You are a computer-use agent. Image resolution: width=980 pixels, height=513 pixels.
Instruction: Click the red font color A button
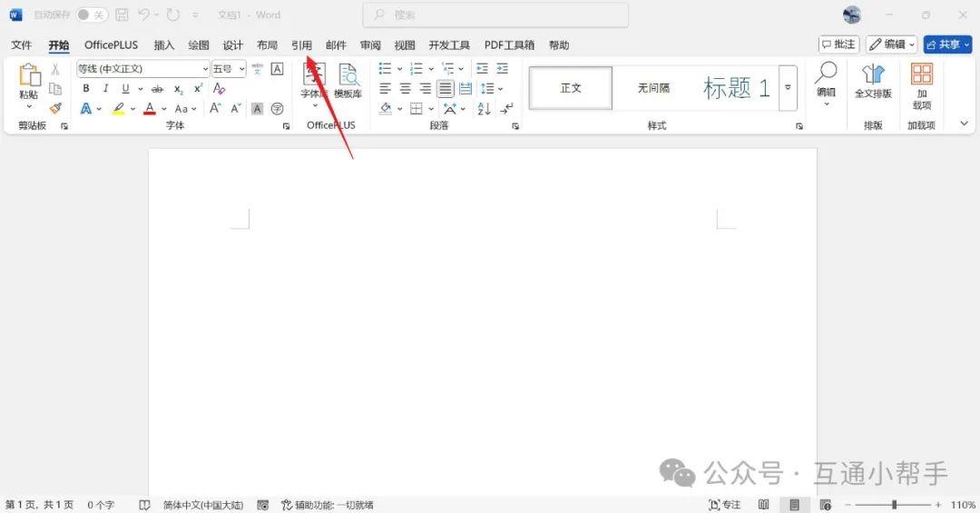tap(150, 109)
